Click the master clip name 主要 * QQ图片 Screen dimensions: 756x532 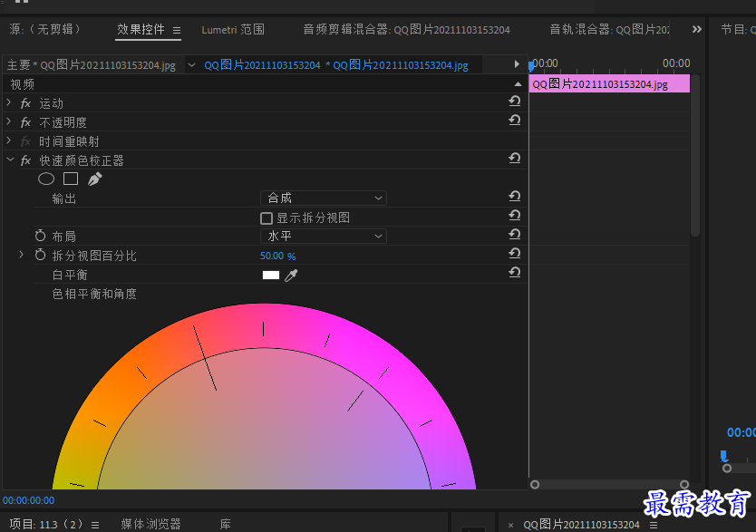[92, 65]
